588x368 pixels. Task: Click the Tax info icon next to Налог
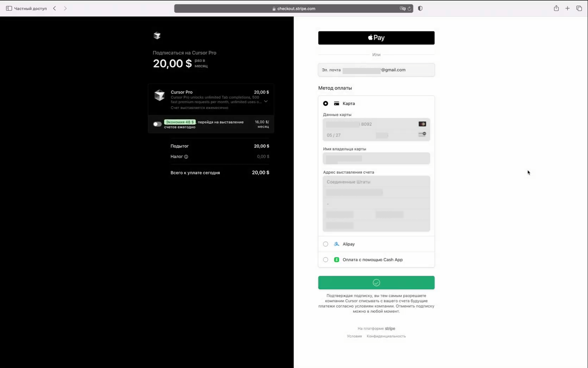point(186,157)
